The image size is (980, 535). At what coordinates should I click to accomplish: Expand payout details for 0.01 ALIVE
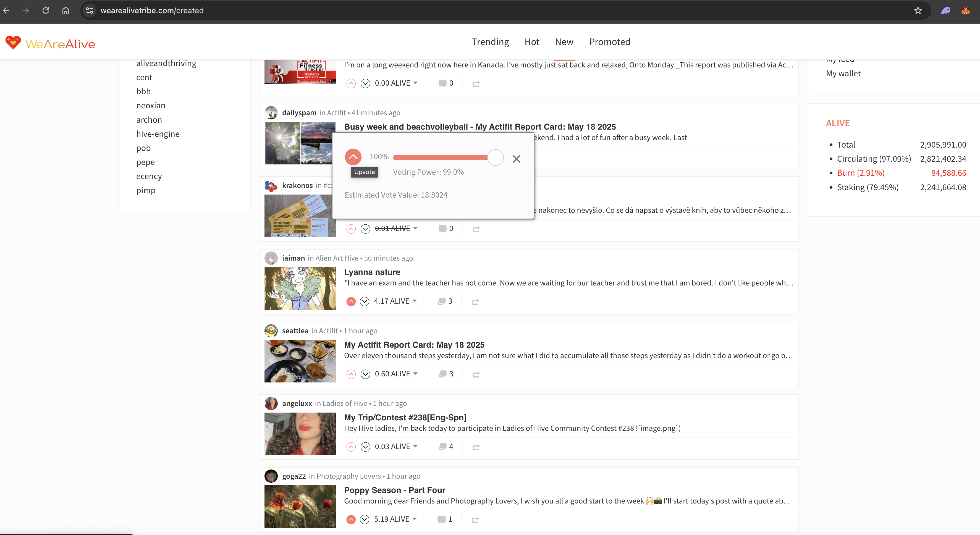click(x=415, y=228)
